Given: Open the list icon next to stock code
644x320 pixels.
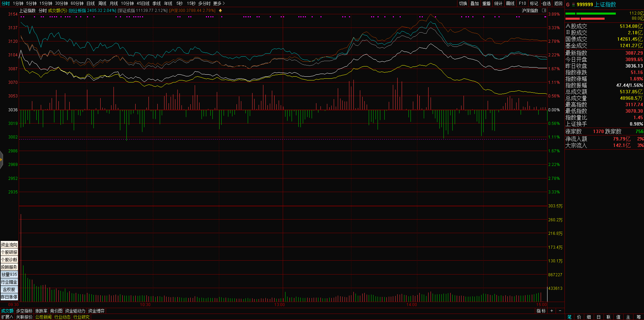Looking at the screenshot, I should pos(573,4).
